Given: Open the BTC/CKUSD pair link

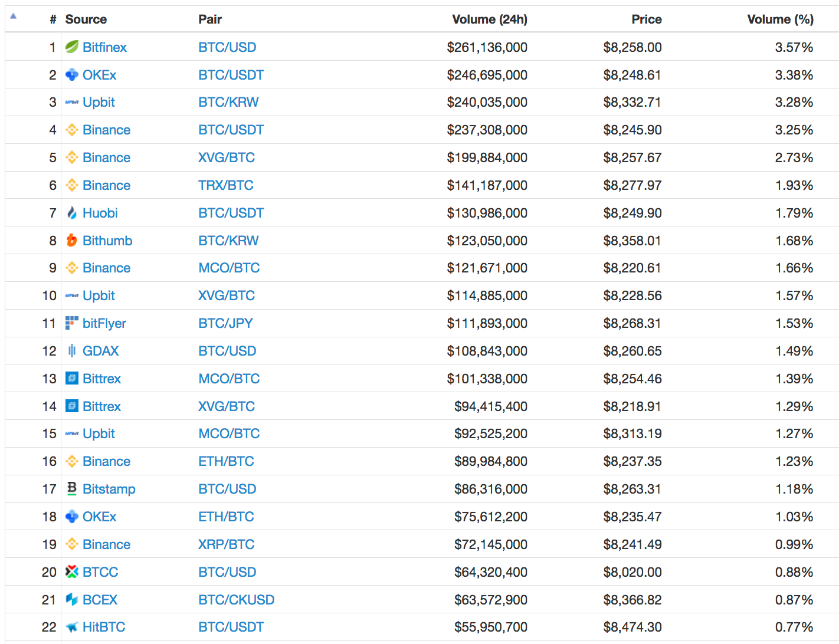Looking at the screenshot, I should point(236,600).
